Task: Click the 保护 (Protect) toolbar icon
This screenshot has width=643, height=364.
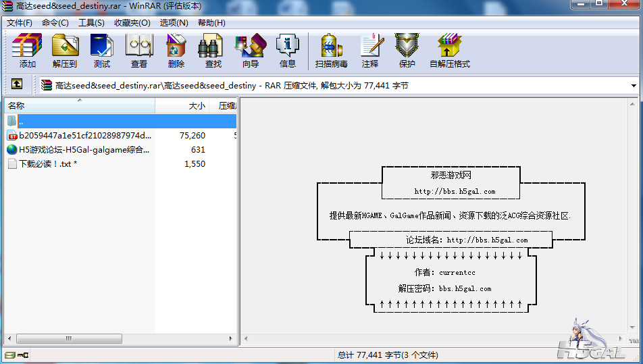Action: 407,51
